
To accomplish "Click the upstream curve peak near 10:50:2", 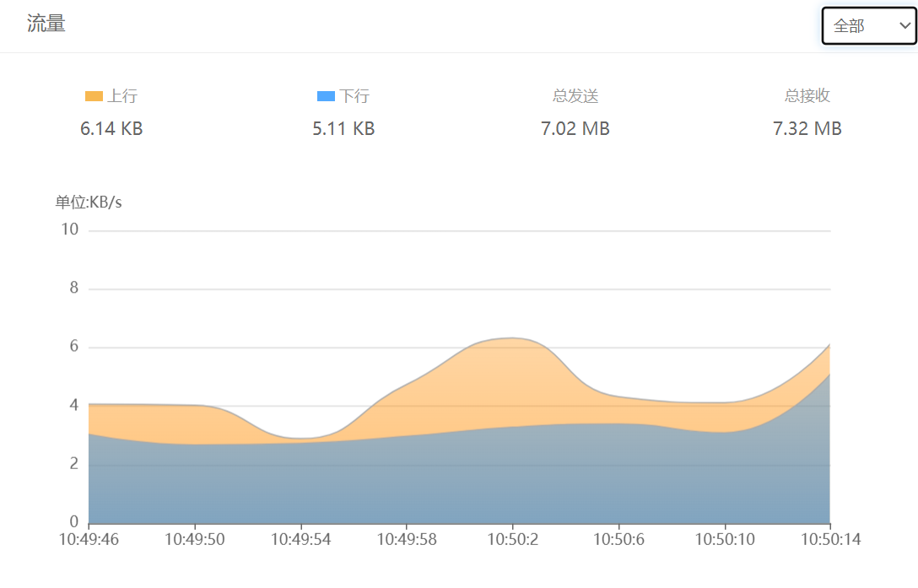I will click(512, 338).
